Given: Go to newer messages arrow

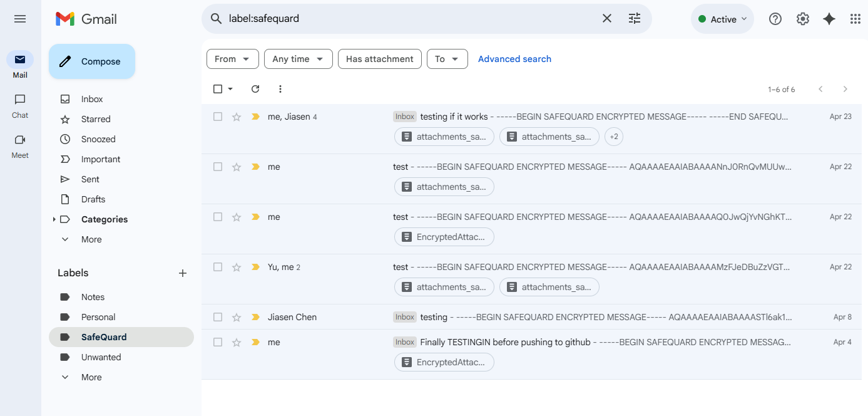Looking at the screenshot, I should (820, 89).
